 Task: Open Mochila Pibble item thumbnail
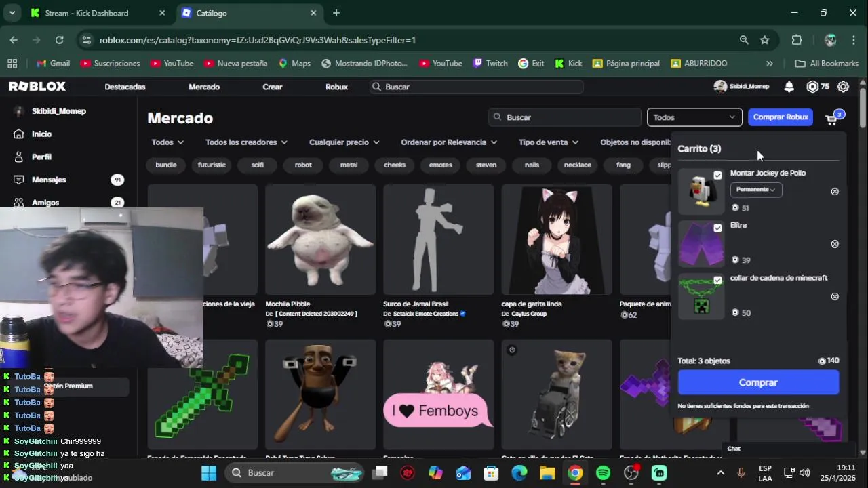coord(320,239)
